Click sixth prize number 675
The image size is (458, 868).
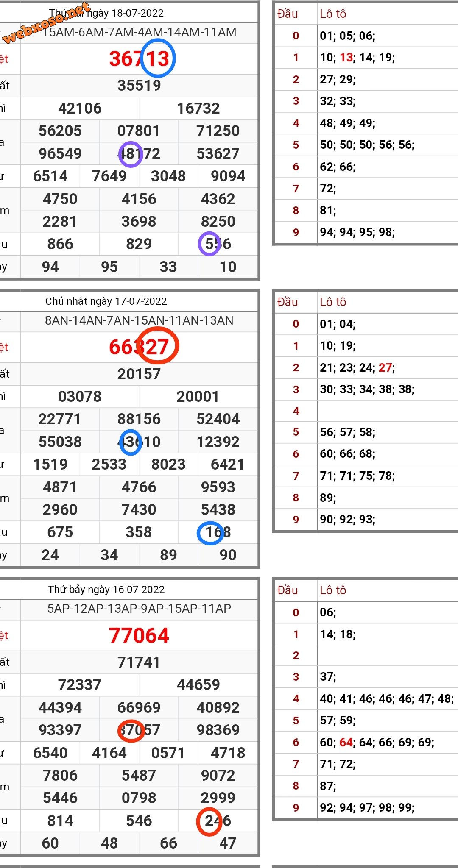point(60,532)
